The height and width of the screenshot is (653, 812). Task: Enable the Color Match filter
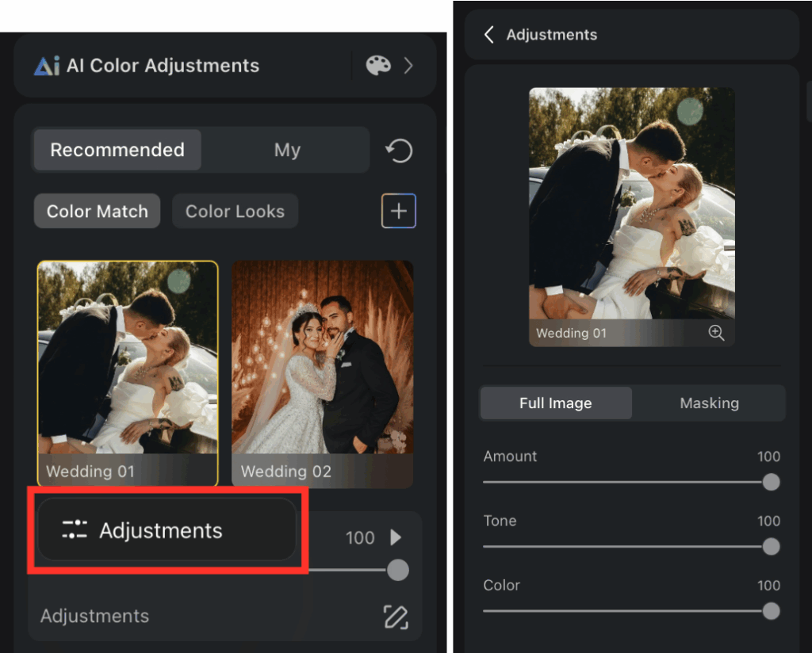(x=97, y=211)
